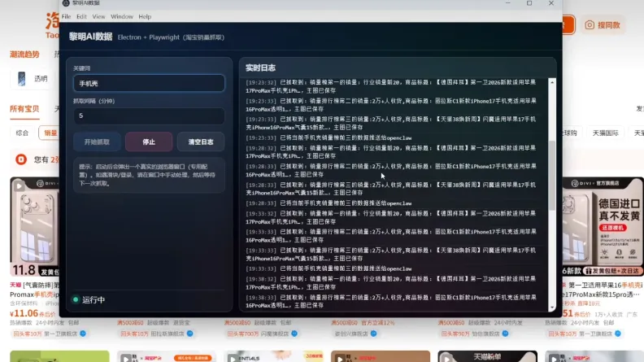This screenshot has height=362, width=644.
Task: Click the camera icon beside 搜同款
Action: (x=590, y=25)
